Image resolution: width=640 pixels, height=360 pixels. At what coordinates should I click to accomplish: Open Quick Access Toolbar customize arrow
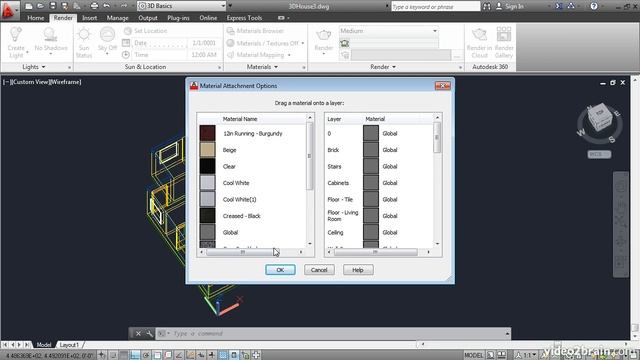pos(230,6)
